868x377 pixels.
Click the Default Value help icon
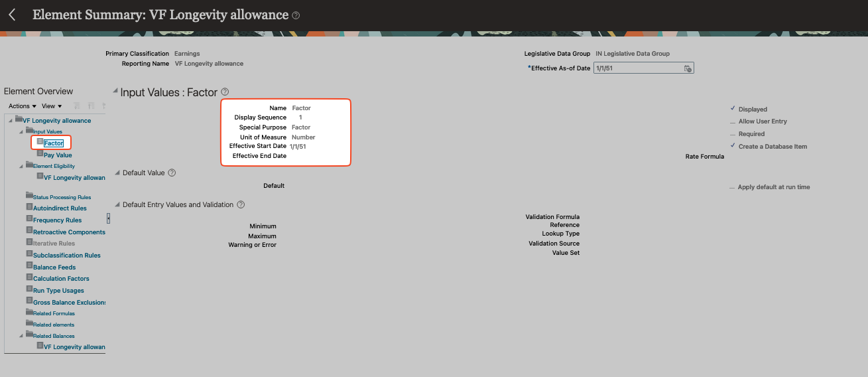pos(172,173)
